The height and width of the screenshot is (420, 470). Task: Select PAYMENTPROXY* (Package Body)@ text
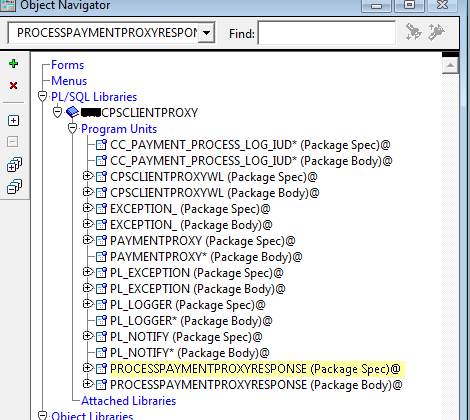[206, 257]
